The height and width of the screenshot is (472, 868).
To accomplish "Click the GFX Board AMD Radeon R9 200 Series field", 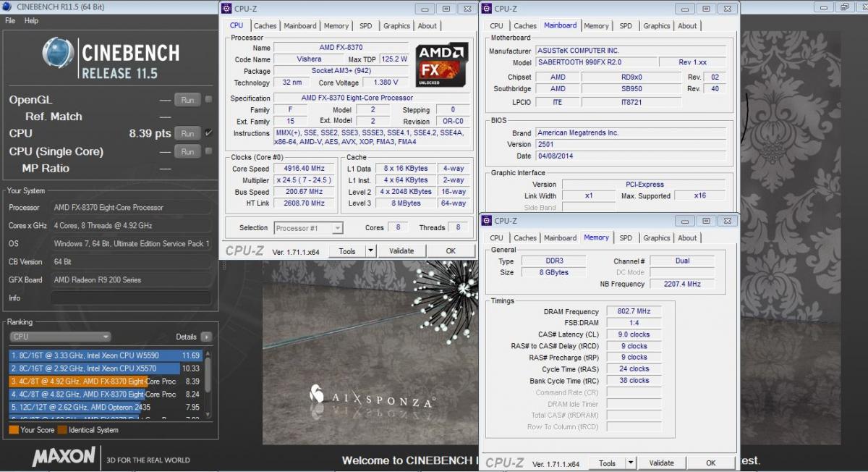I will [131, 279].
